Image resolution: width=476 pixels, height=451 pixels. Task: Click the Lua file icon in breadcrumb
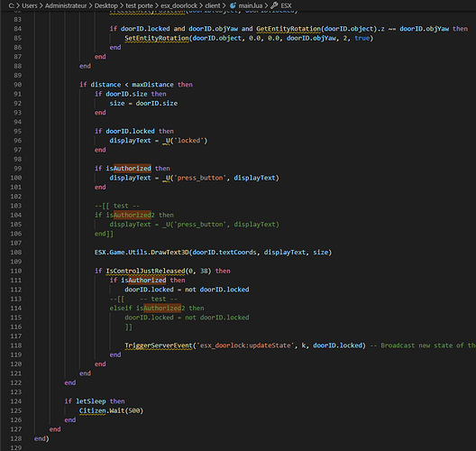(233, 5)
